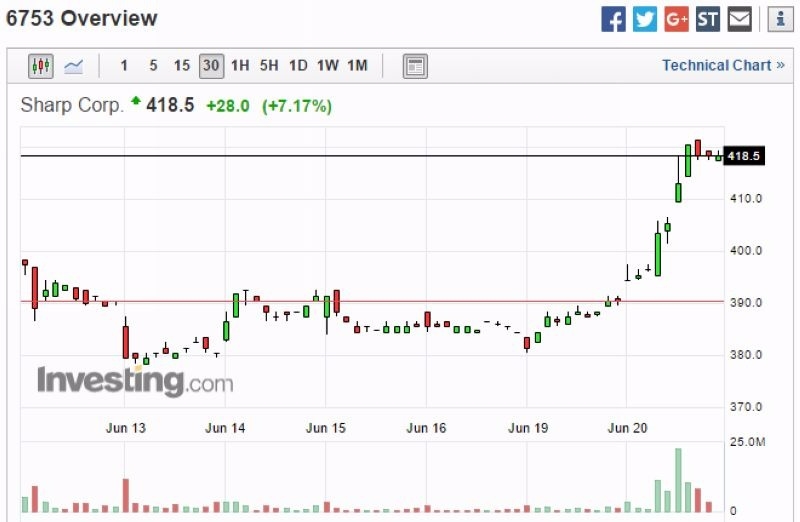
Task: Click the 418.5 current price label on axis
Action: pyautogui.click(x=744, y=156)
